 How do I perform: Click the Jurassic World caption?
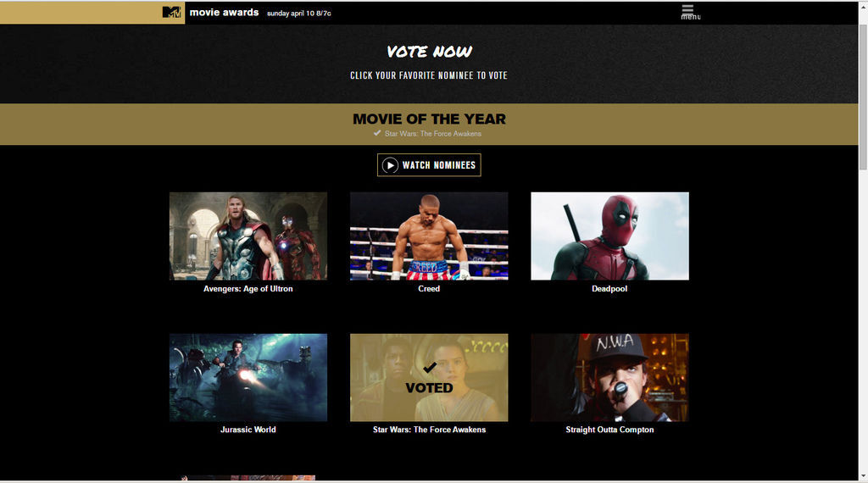[x=248, y=430]
